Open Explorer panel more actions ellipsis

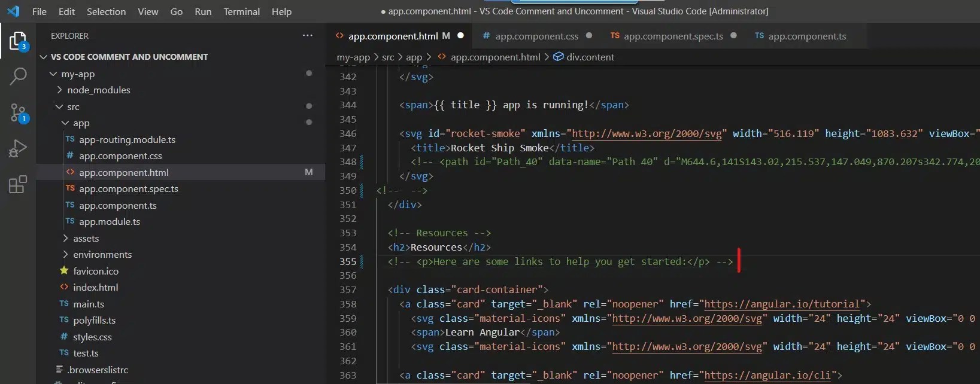click(308, 36)
